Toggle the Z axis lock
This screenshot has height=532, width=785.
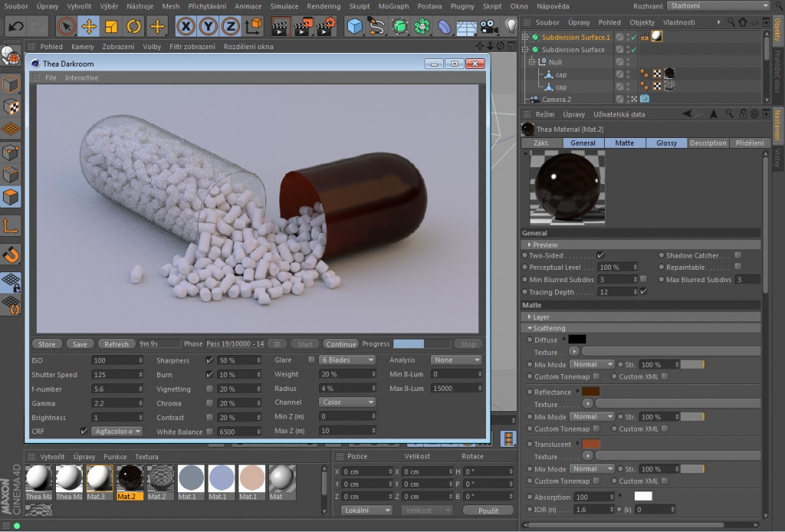[230, 26]
